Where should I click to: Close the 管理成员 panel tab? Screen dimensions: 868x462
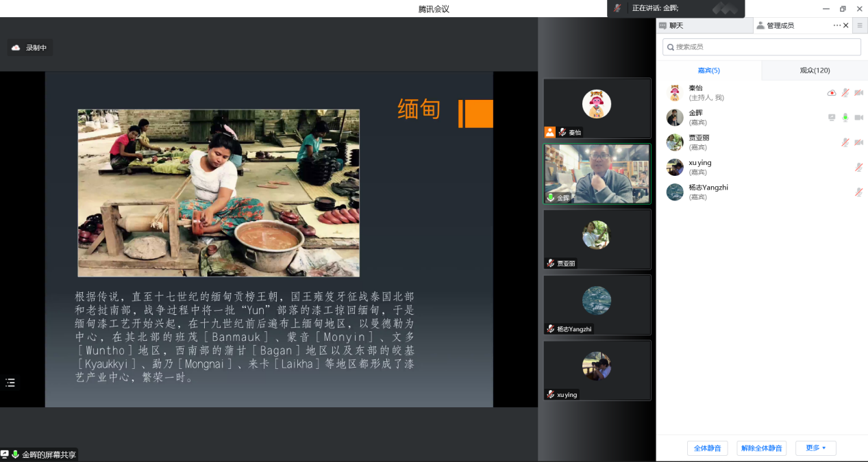(846, 25)
